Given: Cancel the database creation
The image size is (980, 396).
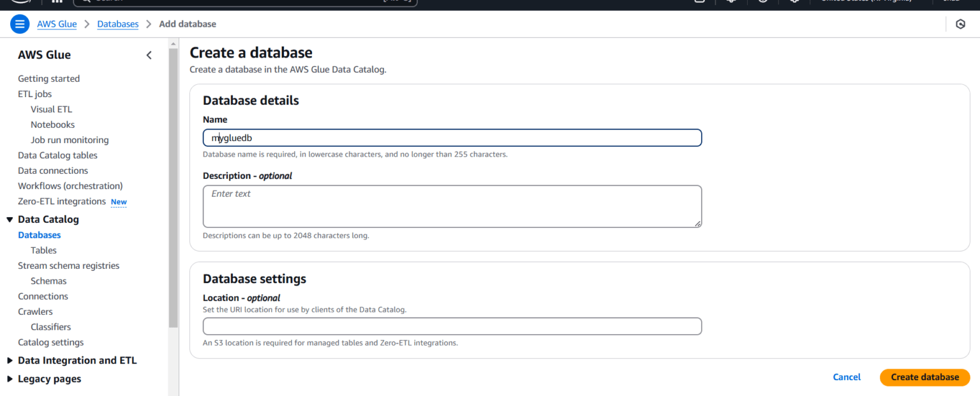Looking at the screenshot, I should pos(847,377).
